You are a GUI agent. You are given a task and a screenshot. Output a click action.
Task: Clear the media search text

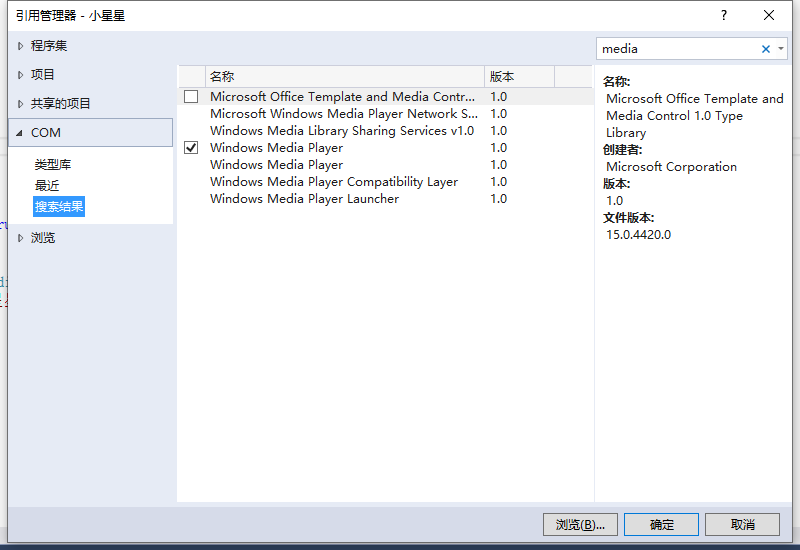coord(765,49)
